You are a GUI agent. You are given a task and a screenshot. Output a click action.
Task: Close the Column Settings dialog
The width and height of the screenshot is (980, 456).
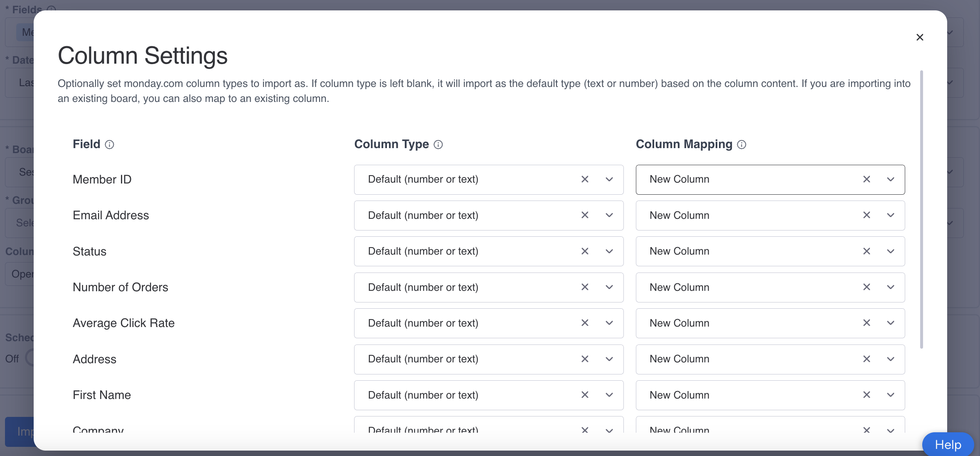coord(920,37)
